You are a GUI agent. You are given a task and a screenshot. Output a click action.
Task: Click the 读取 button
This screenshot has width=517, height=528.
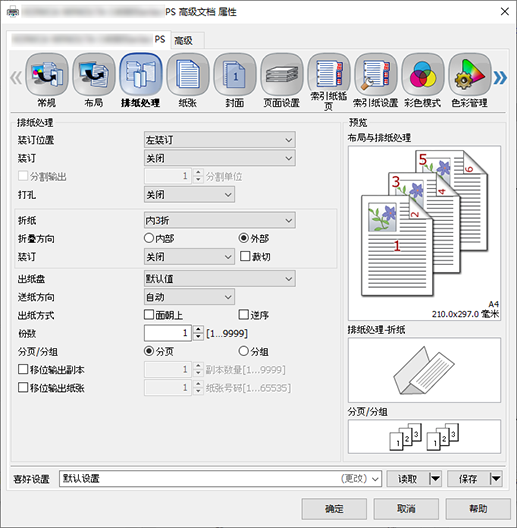click(x=408, y=478)
